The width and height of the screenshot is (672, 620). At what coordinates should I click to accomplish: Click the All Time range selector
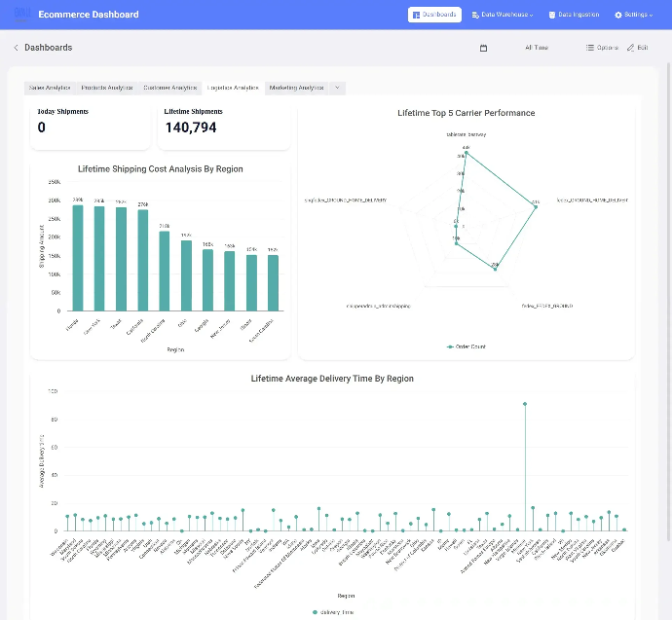point(537,48)
